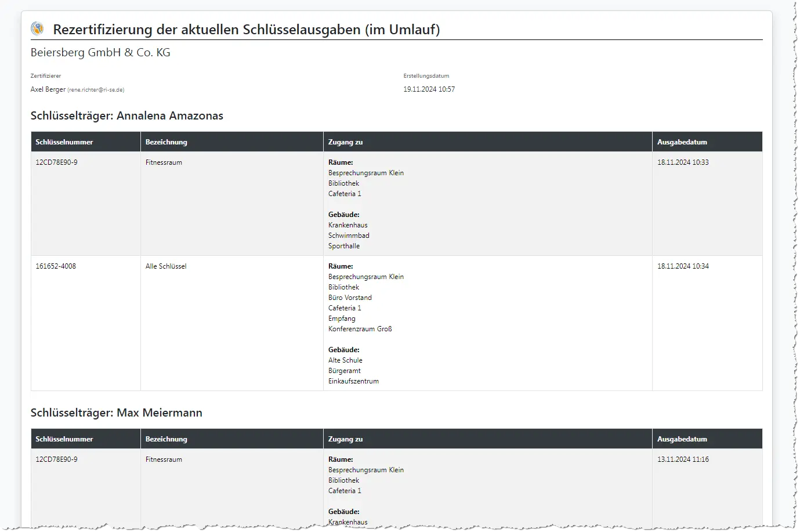Open the email link rene.richter@ri-se.de
This screenshot has height=532, width=800.
click(96, 89)
